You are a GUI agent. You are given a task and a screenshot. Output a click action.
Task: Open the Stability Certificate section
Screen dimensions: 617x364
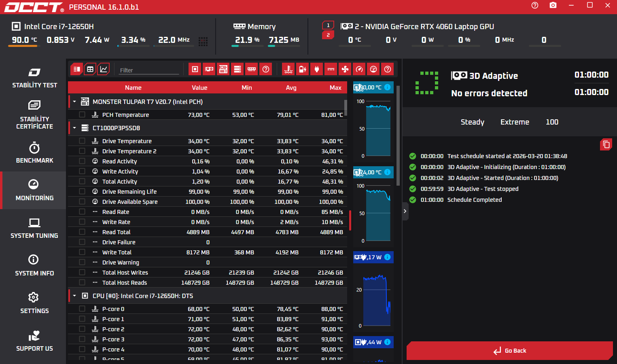click(x=34, y=115)
